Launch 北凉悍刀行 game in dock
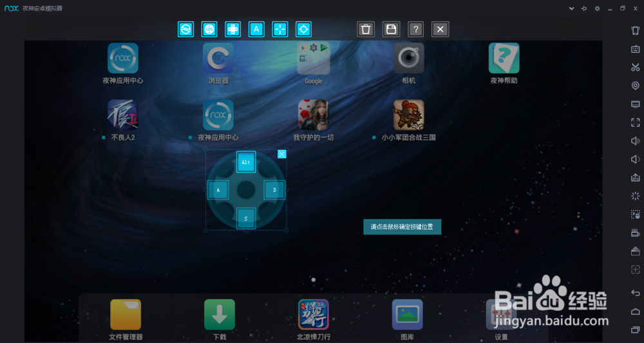Screen dimensions: 644x343 (314, 320)
